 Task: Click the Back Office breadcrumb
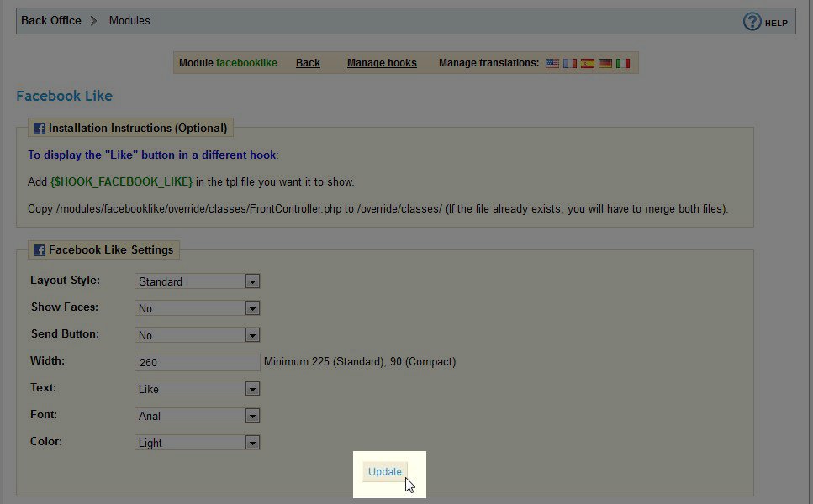[x=50, y=20]
